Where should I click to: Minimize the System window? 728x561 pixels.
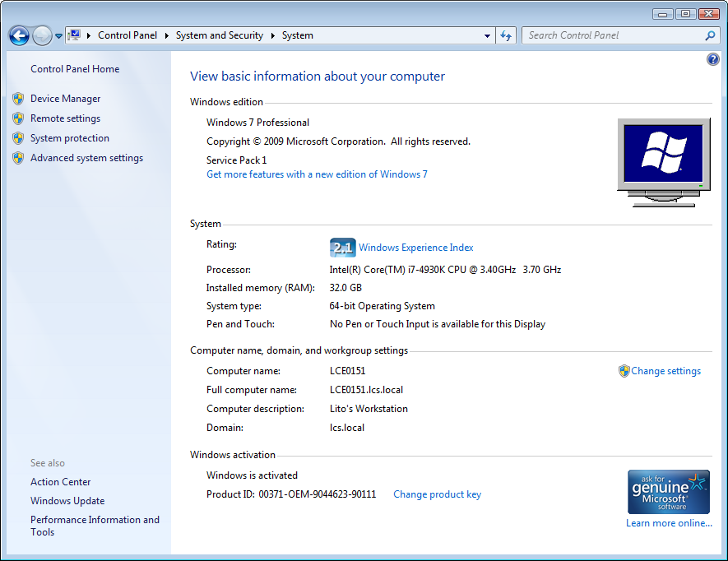pos(662,14)
